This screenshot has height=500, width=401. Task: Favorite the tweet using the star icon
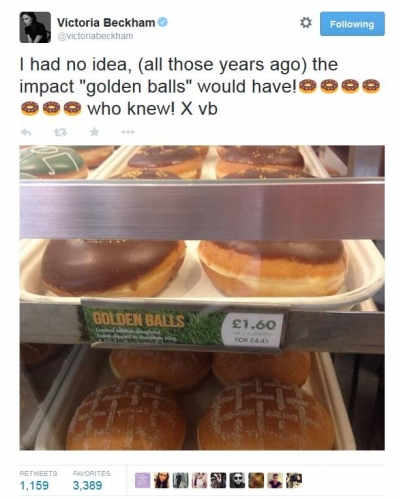pyautogui.click(x=95, y=132)
